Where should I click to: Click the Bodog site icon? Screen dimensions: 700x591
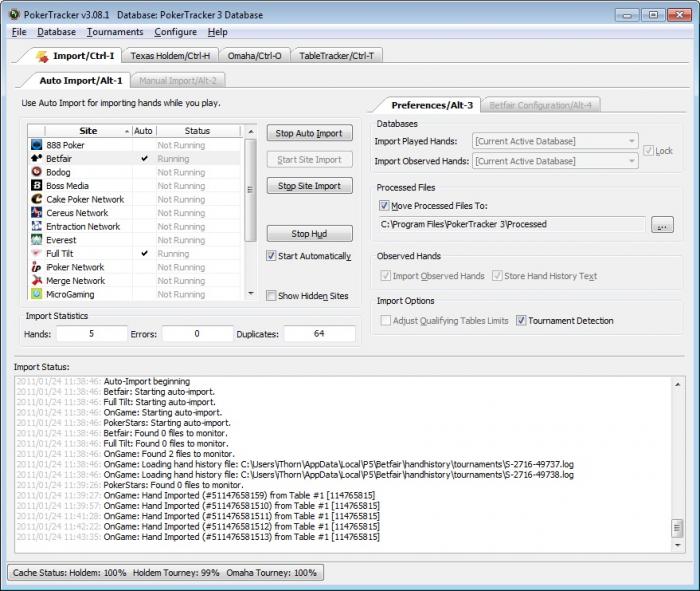37,172
